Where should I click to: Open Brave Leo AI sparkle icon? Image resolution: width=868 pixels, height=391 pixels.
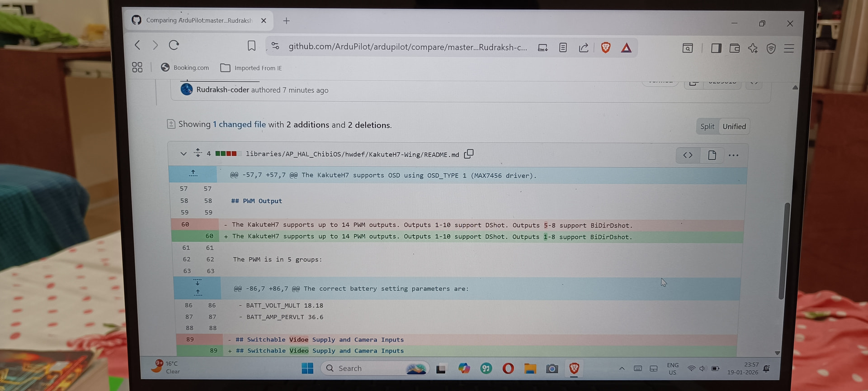click(753, 48)
